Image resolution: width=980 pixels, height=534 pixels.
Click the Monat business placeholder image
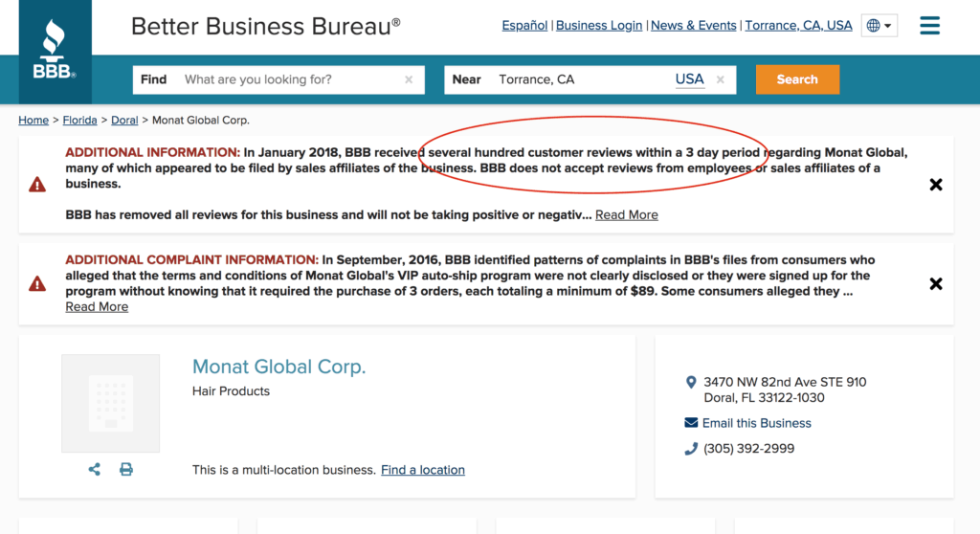coord(111,403)
